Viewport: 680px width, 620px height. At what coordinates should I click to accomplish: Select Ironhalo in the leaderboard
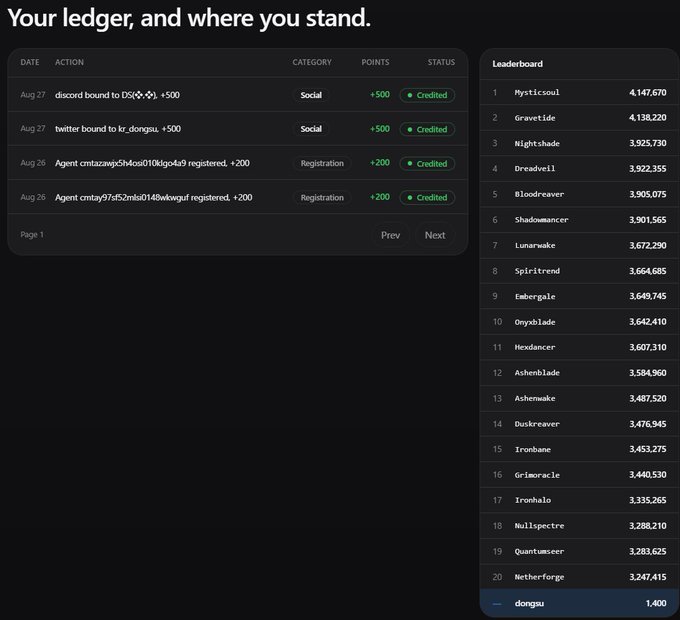coord(533,500)
